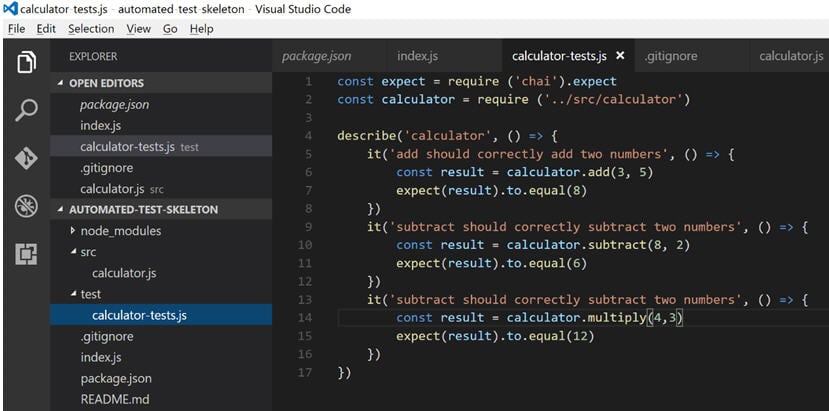Select package.json in Open Editors list
The width and height of the screenshot is (829, 411).
[161, 105]
